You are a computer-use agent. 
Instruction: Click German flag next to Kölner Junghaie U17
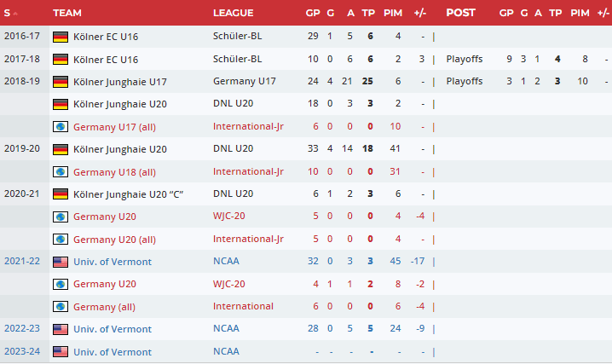coord(61,82)
